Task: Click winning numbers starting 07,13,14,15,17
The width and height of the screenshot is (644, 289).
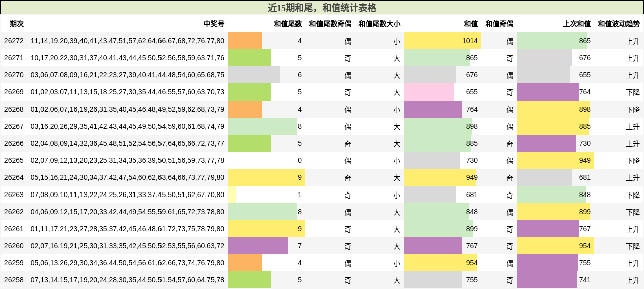Action: [128, 280]
